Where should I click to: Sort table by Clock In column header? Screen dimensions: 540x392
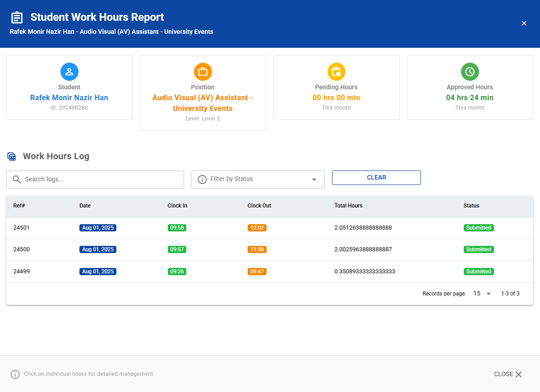pyautogui.click(x=177, y=206)
